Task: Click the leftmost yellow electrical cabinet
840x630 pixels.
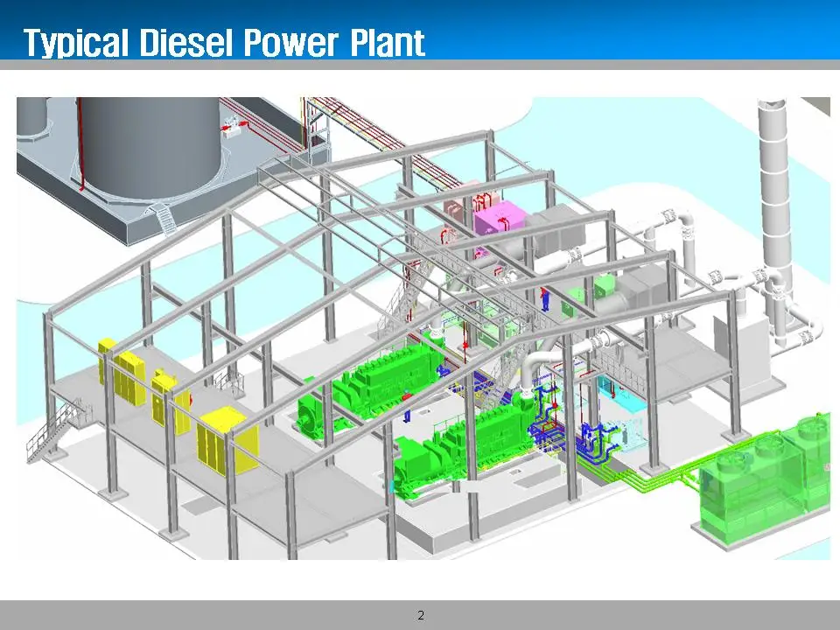Action: point(107,360)
